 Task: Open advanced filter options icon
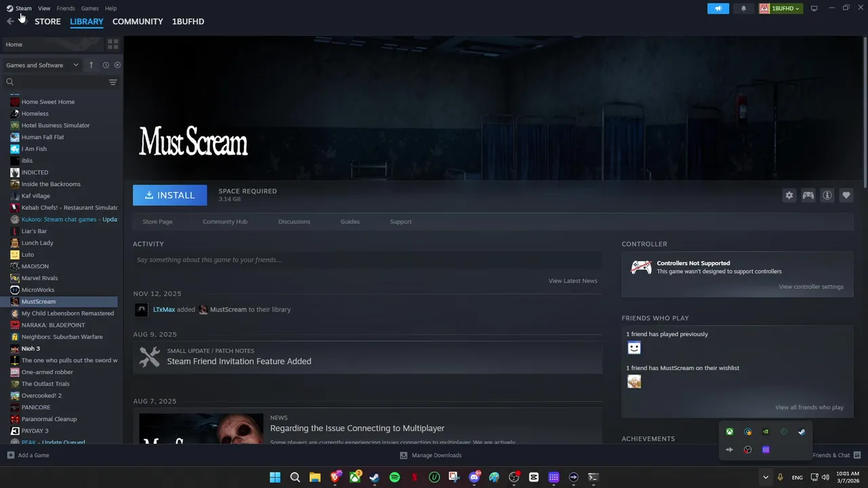[x=113, y=82]
